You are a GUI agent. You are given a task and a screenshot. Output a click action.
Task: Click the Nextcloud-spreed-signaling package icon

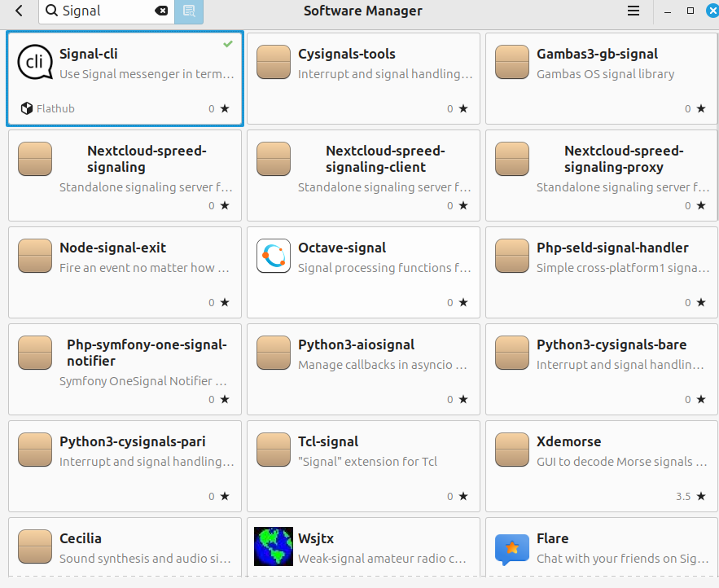[x=35, y=159]
